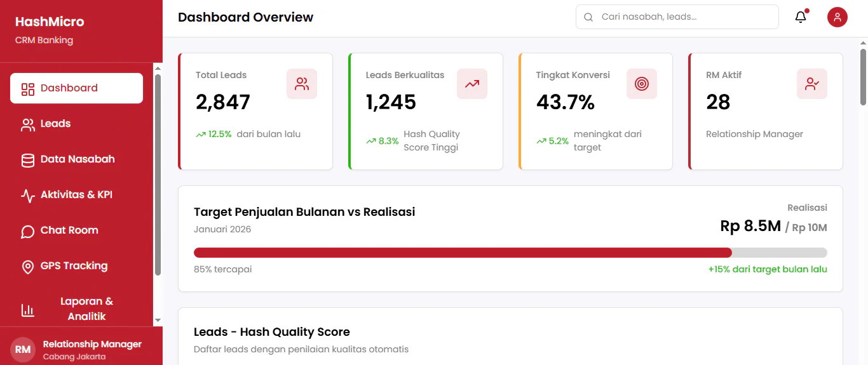868x365 pixels.
Task: Open the user profile avatar in header
Action: coord(837,17)
